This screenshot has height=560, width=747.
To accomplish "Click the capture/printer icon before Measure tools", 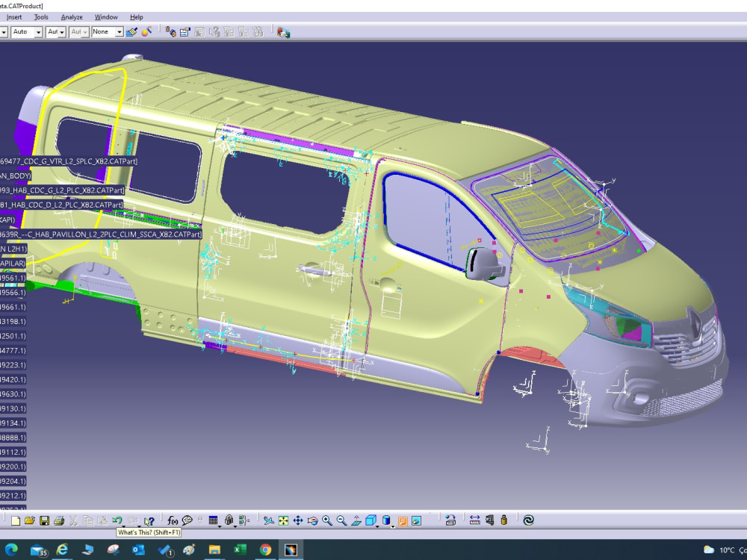I will [450, 520].
